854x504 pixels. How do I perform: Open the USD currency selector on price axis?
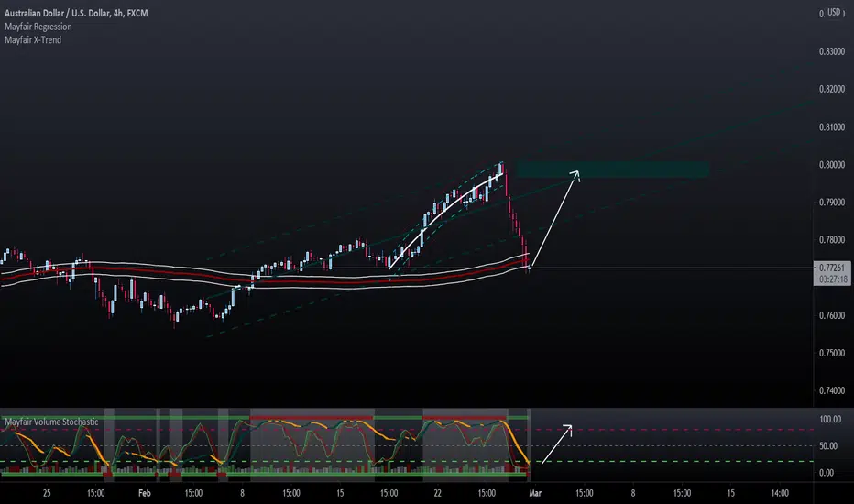[833, 12]
